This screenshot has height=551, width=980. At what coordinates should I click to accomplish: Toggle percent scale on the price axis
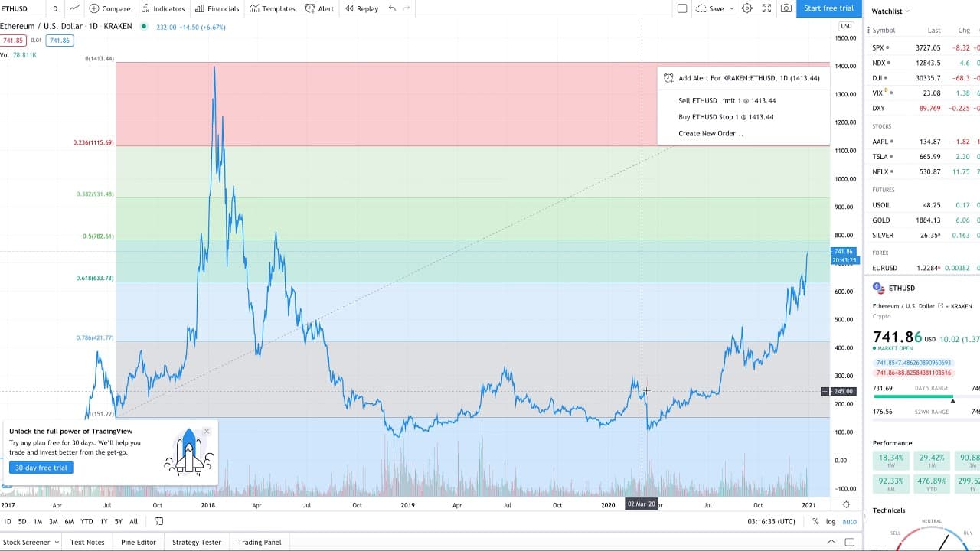pos(815,522)
